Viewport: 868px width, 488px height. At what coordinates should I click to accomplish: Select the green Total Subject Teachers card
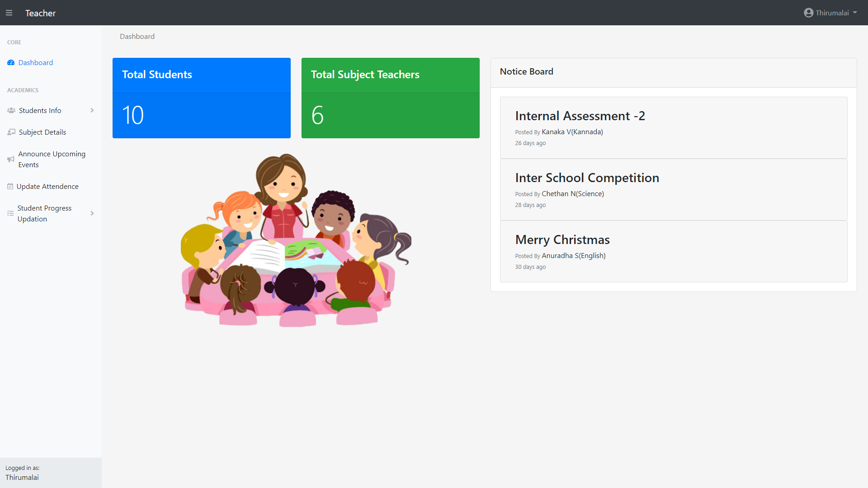pyautogui.click(x=390, y=98)
